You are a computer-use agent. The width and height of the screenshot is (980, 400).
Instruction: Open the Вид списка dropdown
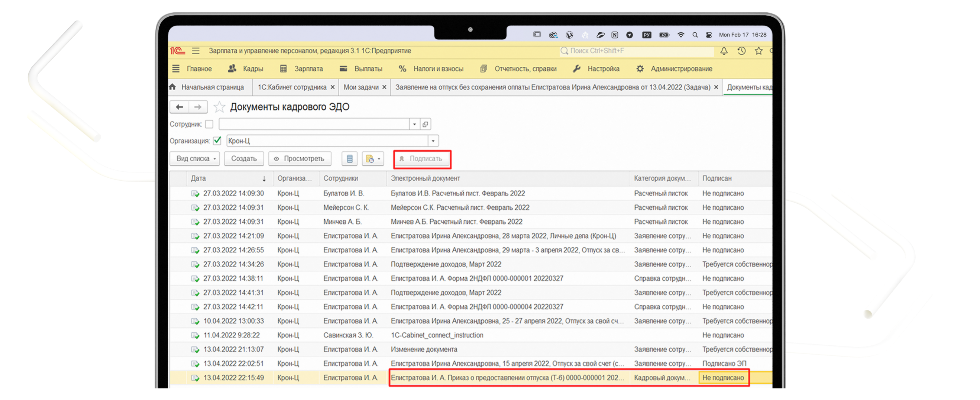coord(195,159)
